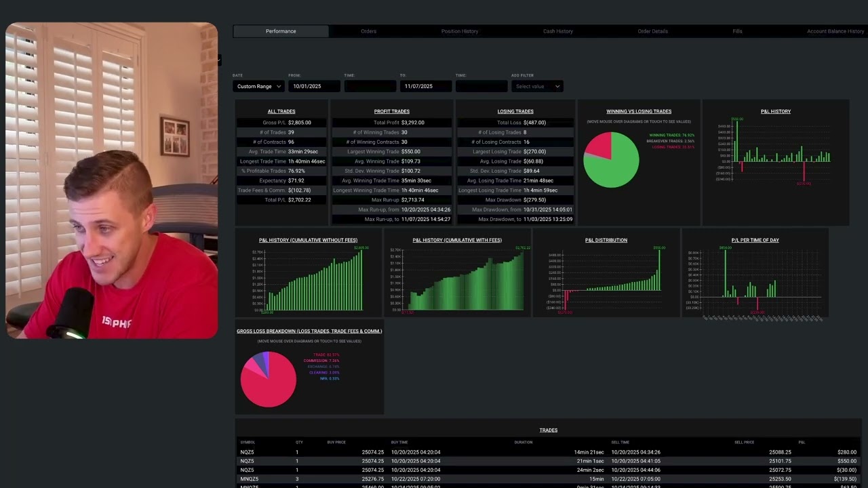Viewport: 868px width, 488px height.
Task: Click the TRADES table heading
Action: tap(549, 430)
